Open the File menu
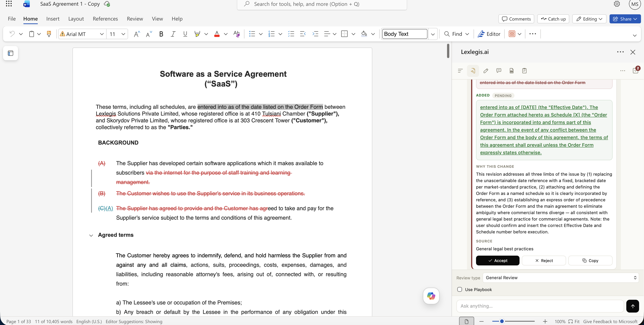Viewport: 644px width, 325px height. 12,19
